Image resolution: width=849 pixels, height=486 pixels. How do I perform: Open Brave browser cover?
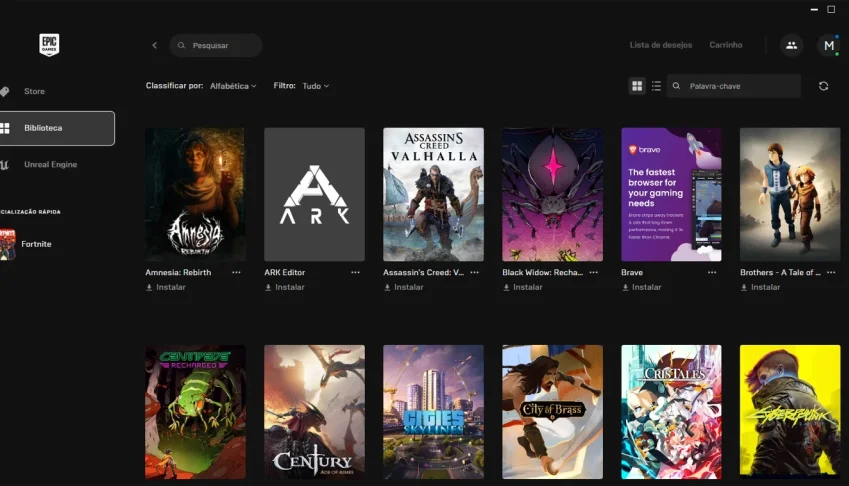click(x=671, y=194)
